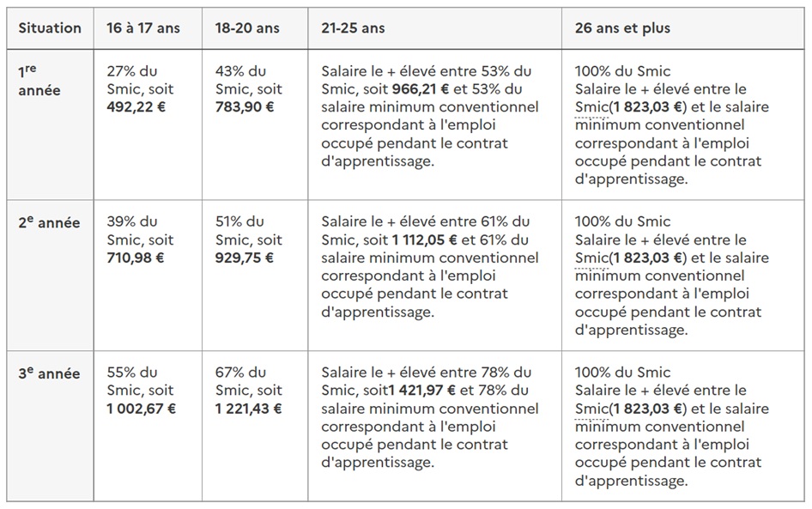
Task: Click the underlined Smic term in the 1re année row
Action: [x=591, y=107]
